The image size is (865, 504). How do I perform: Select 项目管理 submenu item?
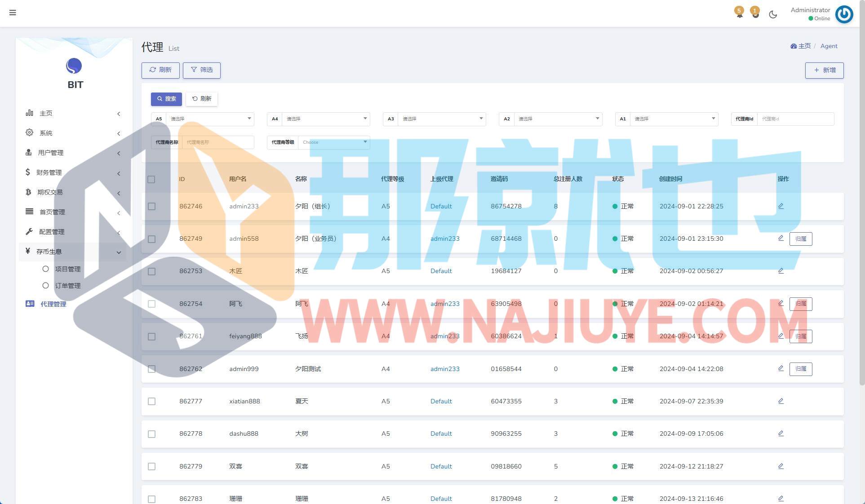(67, 269)
